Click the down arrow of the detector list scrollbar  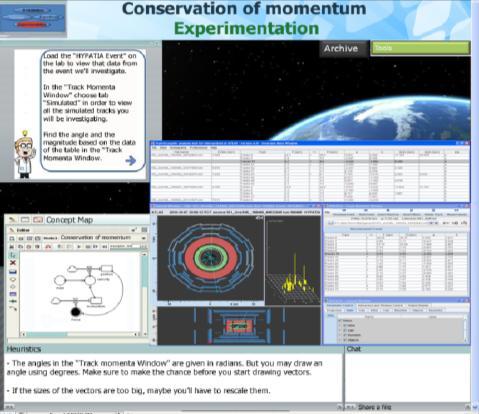tap(466, 340)
